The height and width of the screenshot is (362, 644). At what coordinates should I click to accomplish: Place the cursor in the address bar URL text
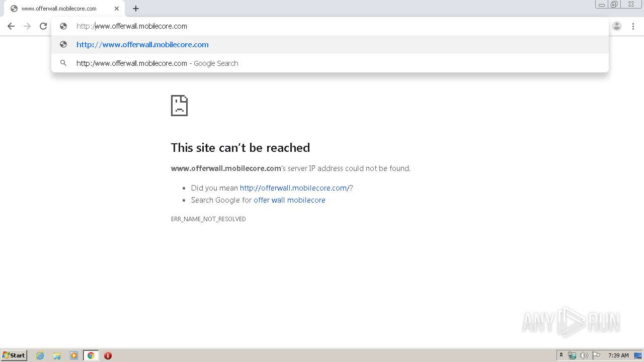click(132, 26)
